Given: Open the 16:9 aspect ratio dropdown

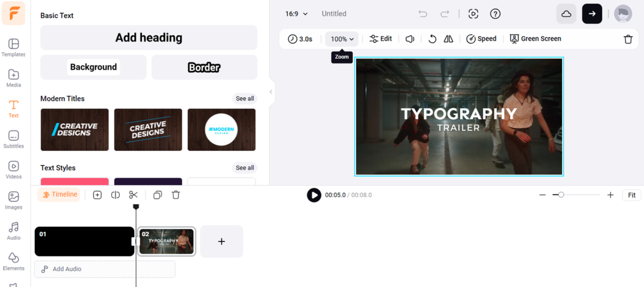Looking at the screenshot, I should click(296, 14).
